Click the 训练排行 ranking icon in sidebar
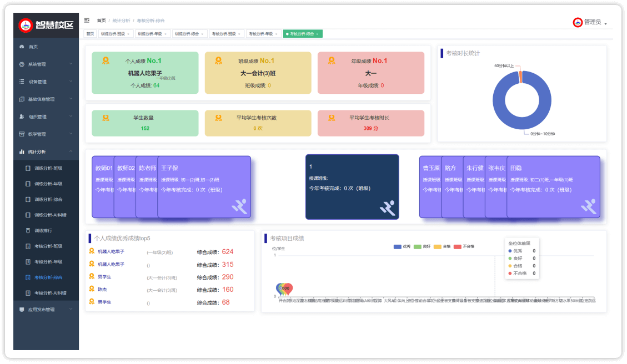 pyautogui.click(x=28, y=230)
